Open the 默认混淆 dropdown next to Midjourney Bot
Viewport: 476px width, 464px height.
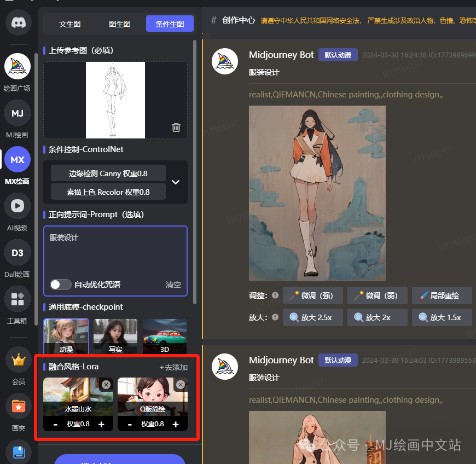338,55
